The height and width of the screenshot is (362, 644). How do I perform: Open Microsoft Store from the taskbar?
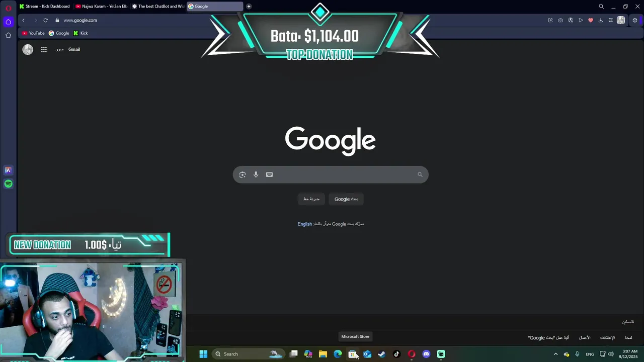(352, 354)
